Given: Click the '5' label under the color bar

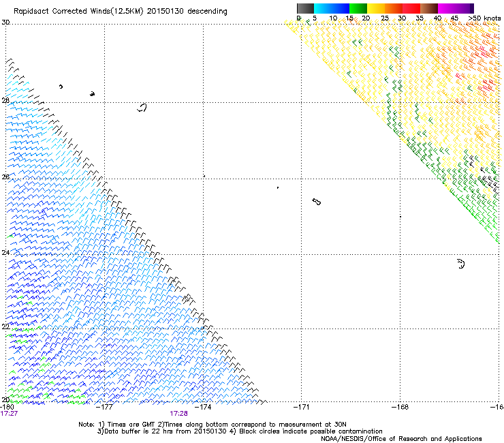Looking at the screenshot, I should coord(315,18).
